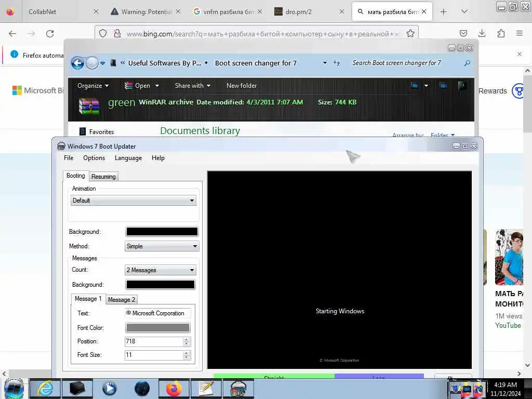The height and width of the screenshot is (399, 532).
Task: Click the shield tracking protection icon
Action: (x=103, y=34)
